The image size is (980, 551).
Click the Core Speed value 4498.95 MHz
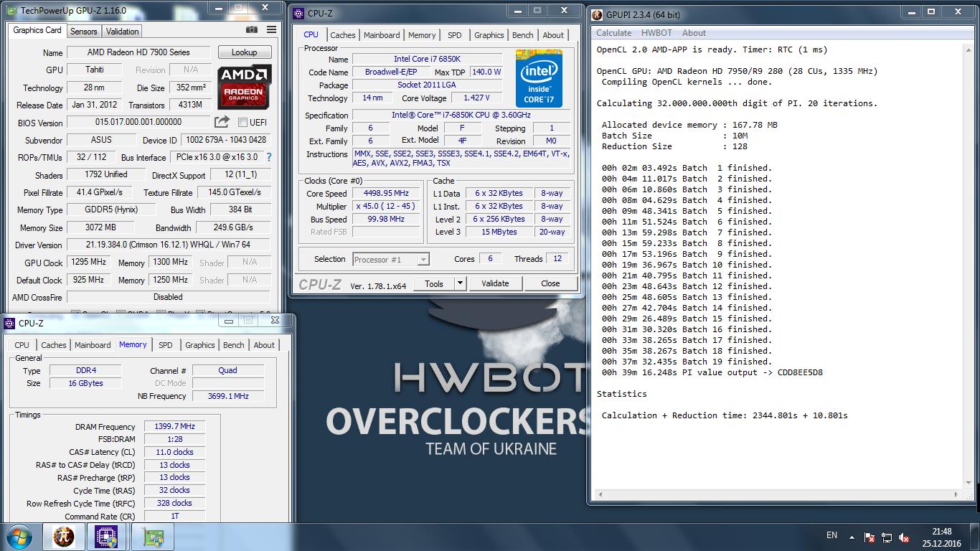[387, 194]
